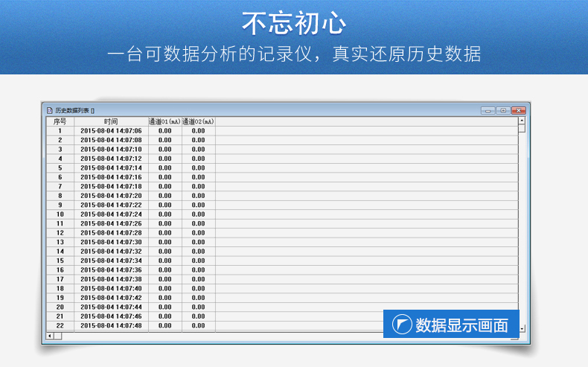Click the horizontal scrollbar thumb
The width and height of the screenshot is (588, 367).
(x=58, y=336)
